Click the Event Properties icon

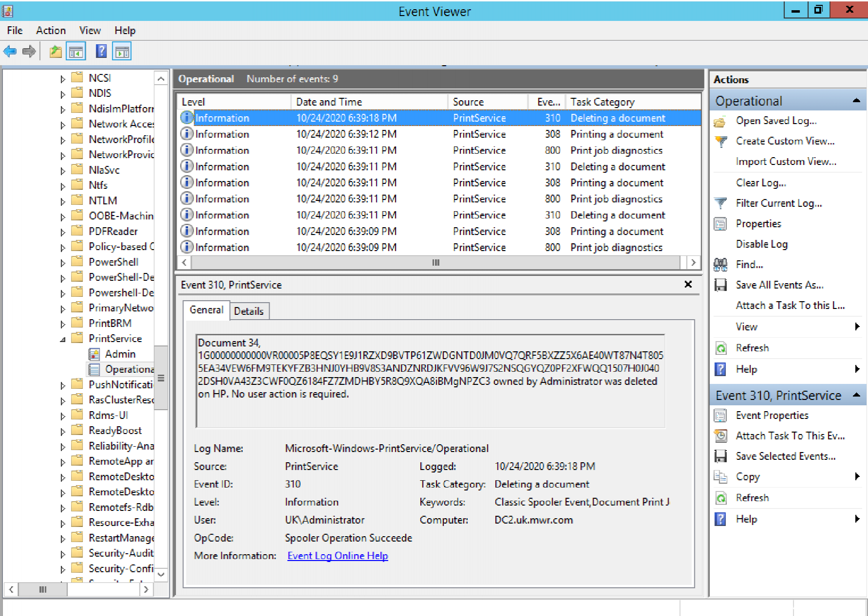[721, 416]
